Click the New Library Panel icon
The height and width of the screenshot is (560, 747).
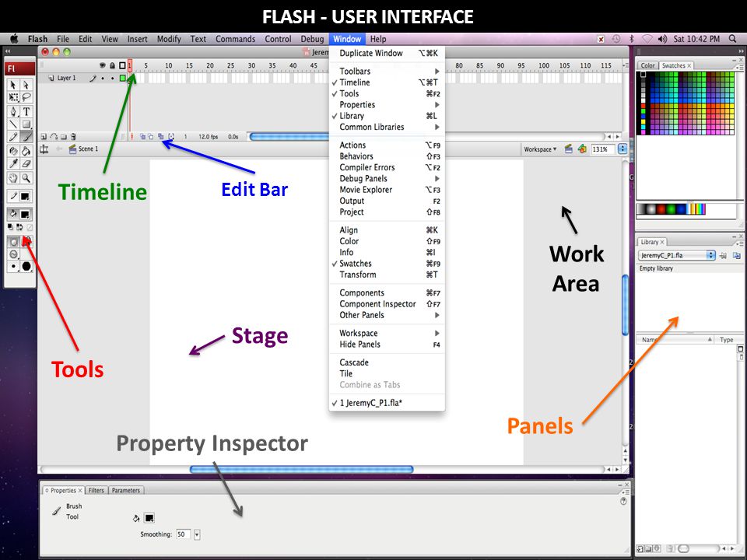(x=737, y=255)
